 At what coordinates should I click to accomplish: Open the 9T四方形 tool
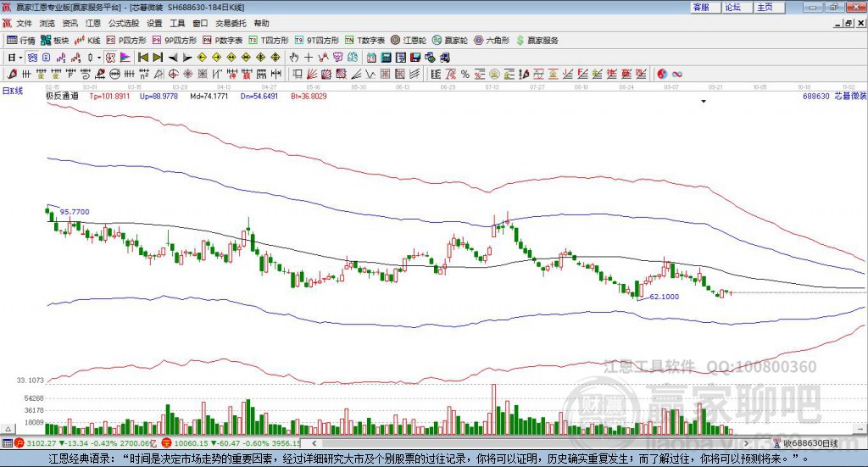click(317, 41)
